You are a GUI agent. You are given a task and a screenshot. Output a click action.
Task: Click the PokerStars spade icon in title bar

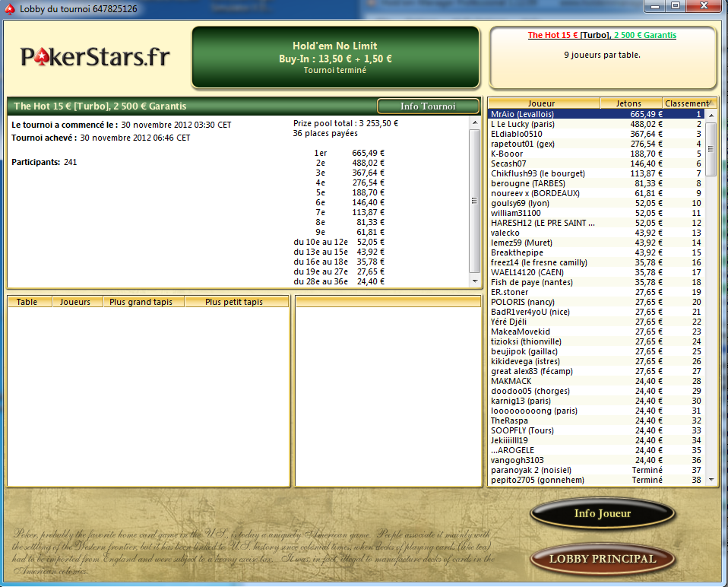tap(9, 9)
